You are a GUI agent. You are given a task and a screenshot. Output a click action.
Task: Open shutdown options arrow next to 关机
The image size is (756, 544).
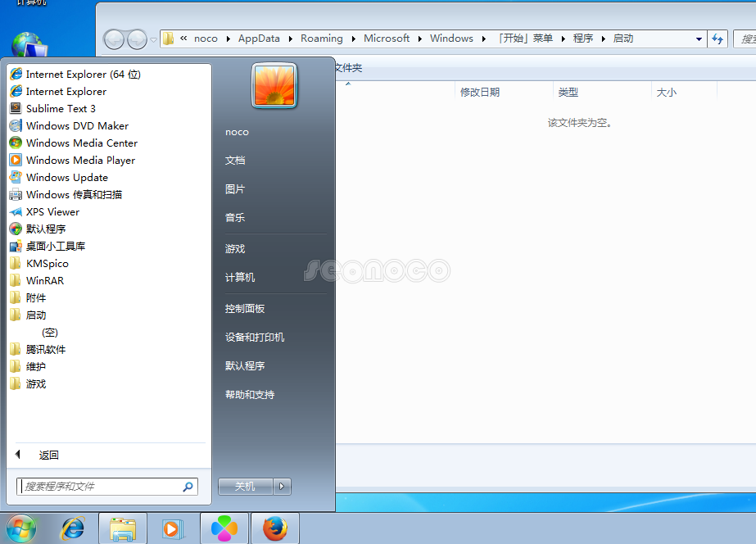tap(283, 487)
